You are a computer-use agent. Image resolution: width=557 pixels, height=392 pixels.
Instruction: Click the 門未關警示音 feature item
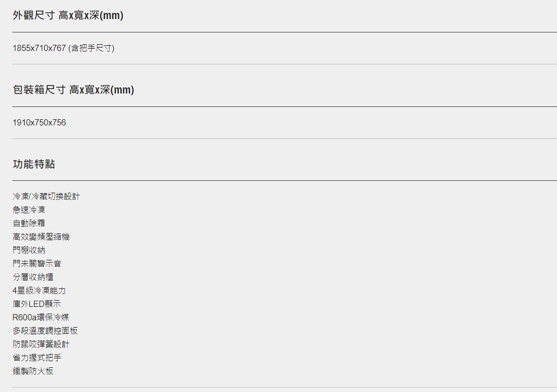[37, 263]
